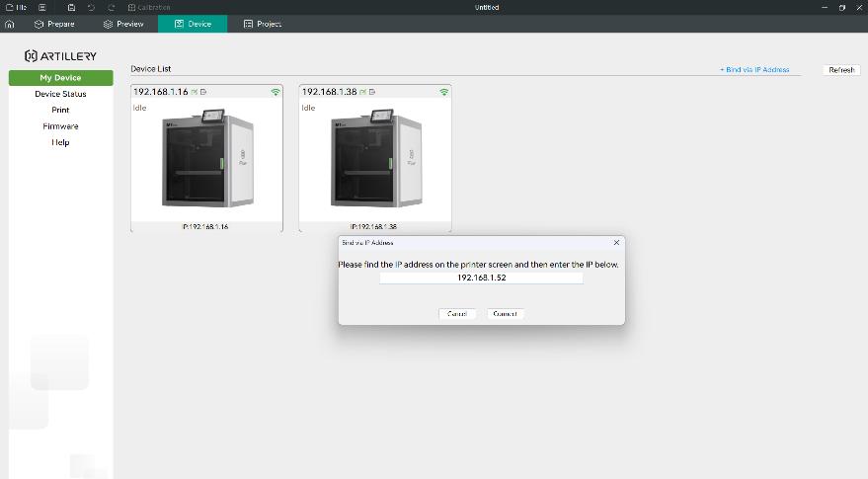Screen dimensions: 868x479
Task: Select the printer image of 192.168.1.16
Action: pyautogui.click(x=208, y=158)
